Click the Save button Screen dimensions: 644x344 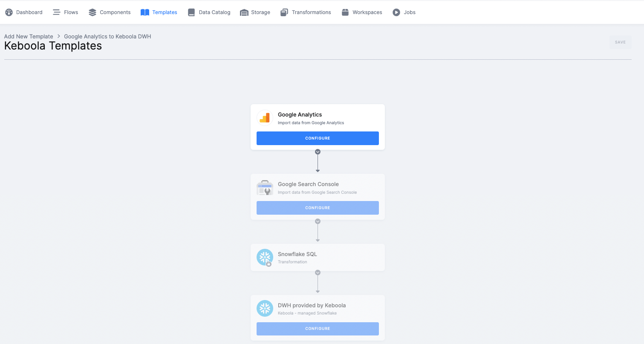[620, 42]
